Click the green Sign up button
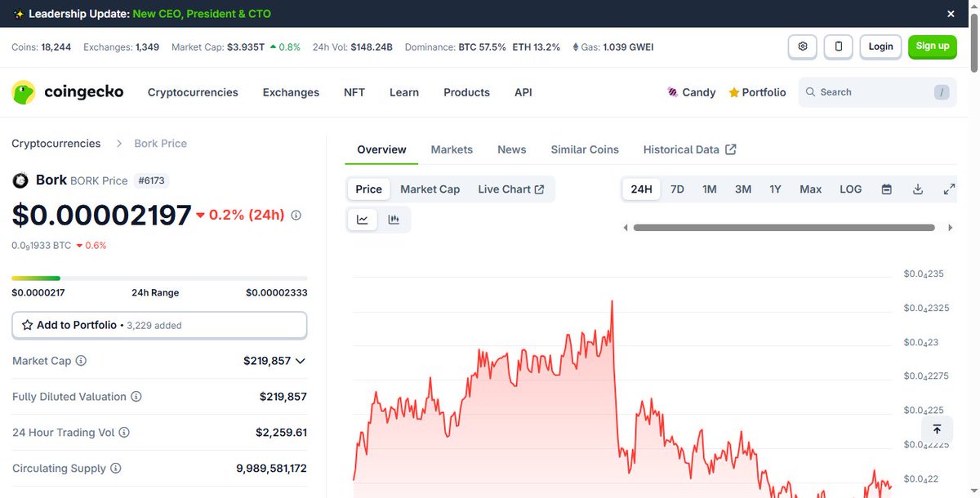 (933, 47)
